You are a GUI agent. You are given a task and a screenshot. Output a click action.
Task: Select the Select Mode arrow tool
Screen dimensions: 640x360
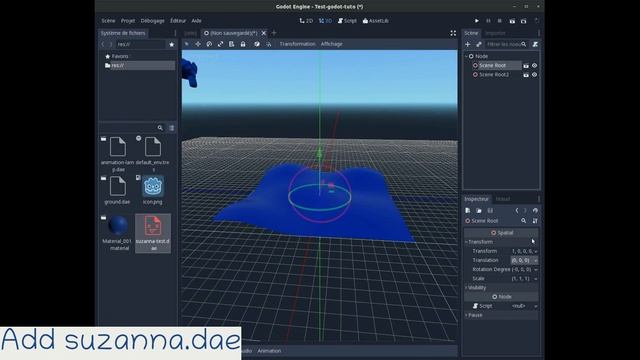point(187,44)
